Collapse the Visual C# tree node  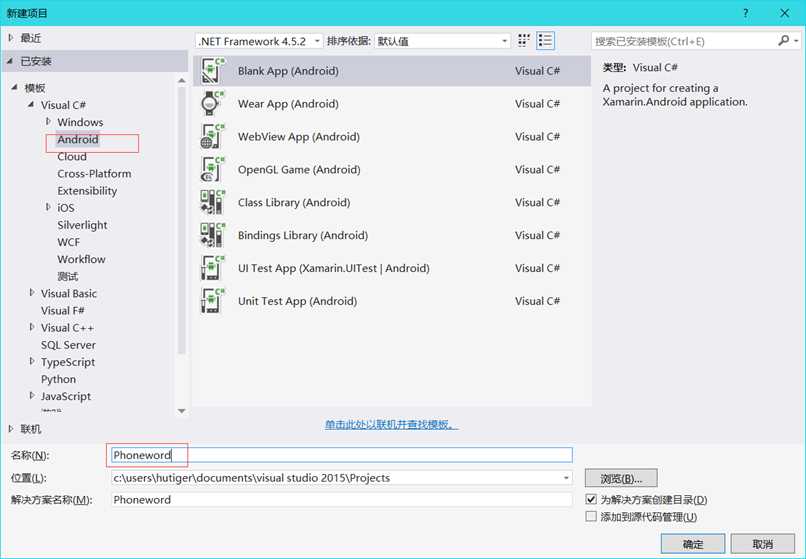[x=31, y=105]
